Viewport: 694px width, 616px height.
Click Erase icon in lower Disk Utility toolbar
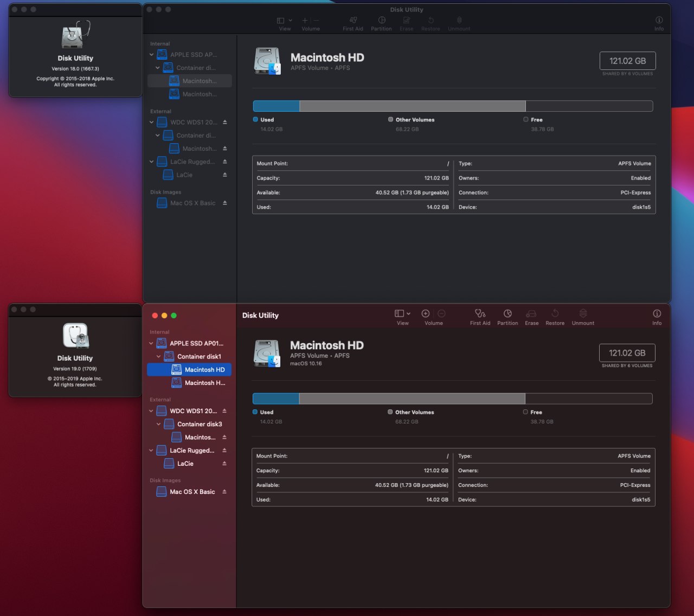531,313
